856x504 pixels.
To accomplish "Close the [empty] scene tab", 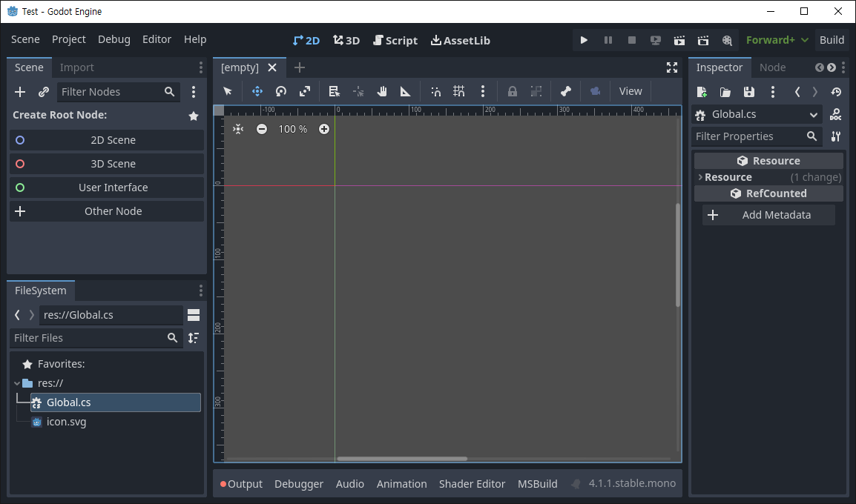I will [272, 67].
